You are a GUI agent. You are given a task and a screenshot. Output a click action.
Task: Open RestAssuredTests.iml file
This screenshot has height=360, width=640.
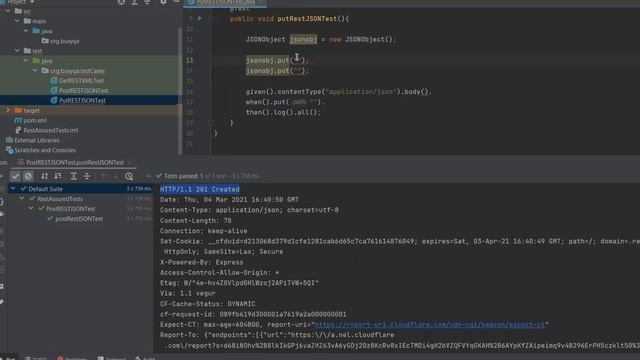[51, 130]
